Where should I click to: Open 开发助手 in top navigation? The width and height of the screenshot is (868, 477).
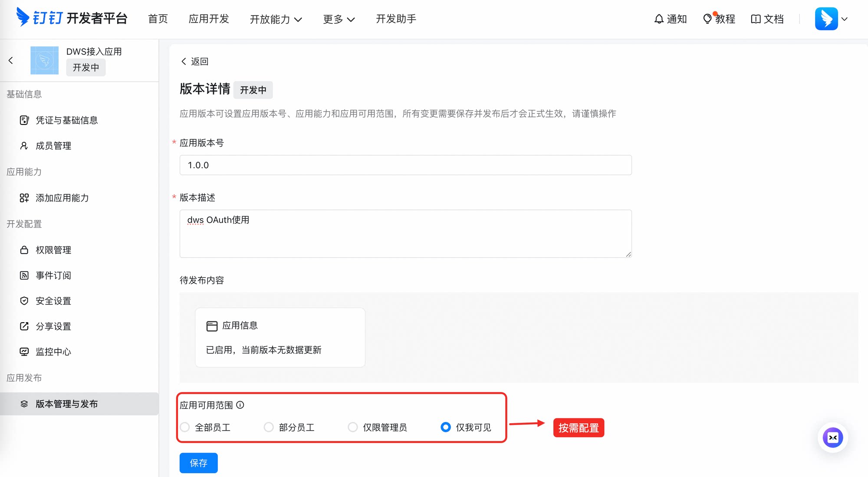[396, 19]
